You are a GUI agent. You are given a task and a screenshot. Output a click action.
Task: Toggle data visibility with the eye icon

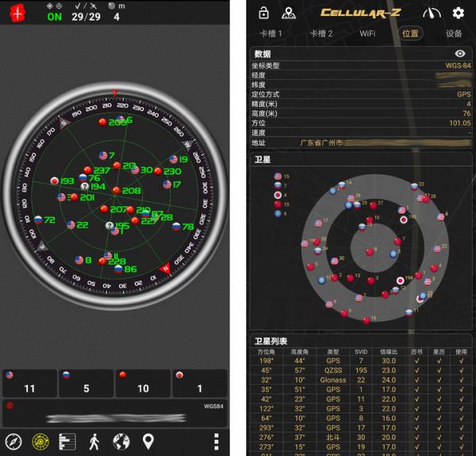pyautogui.click(x=459, y=53)
